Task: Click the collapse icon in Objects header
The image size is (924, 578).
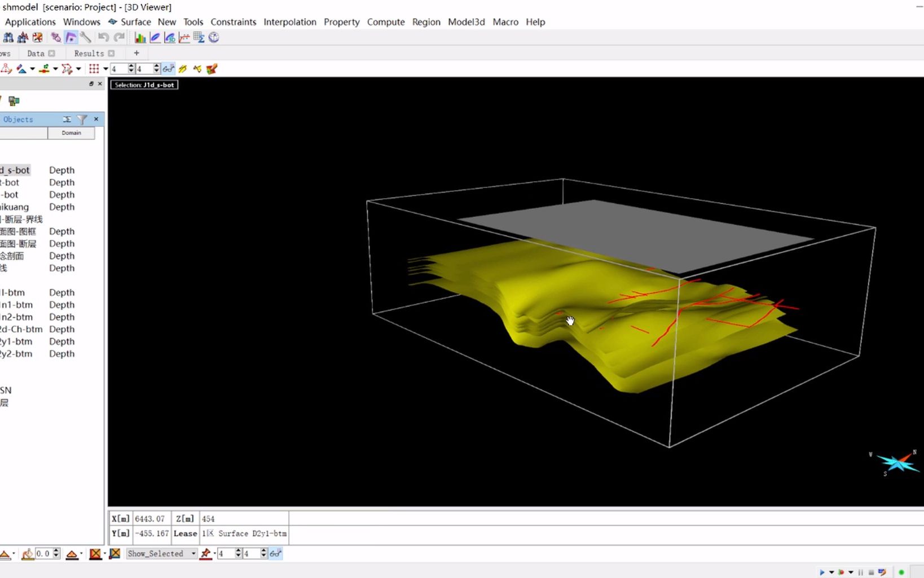Action: pyautogui.click(x=67, y=119)
